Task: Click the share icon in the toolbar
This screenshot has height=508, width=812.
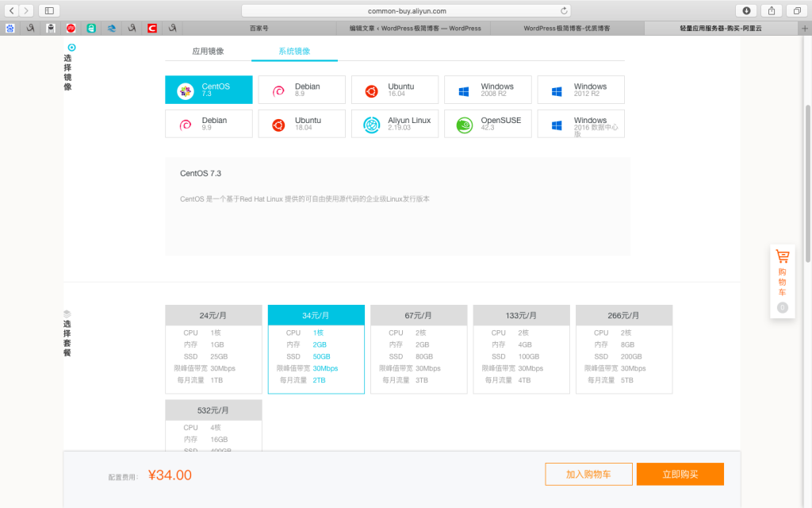Action: 772,10
